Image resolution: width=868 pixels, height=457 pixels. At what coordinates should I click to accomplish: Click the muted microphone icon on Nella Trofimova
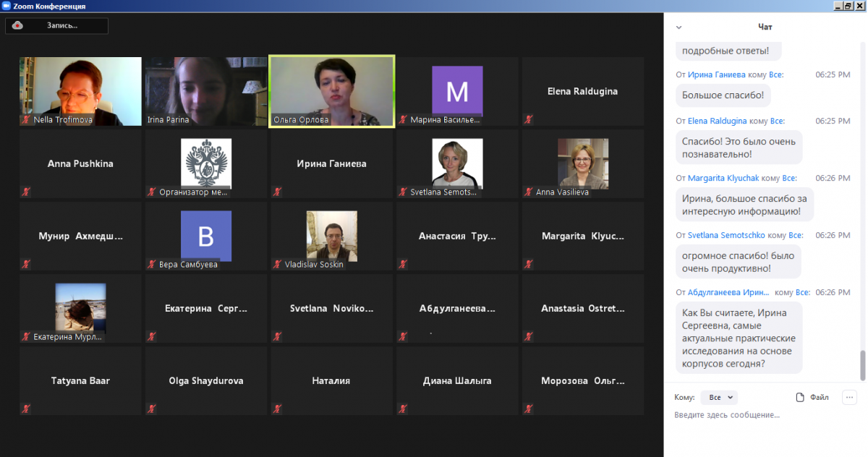[x=27, y=120]
